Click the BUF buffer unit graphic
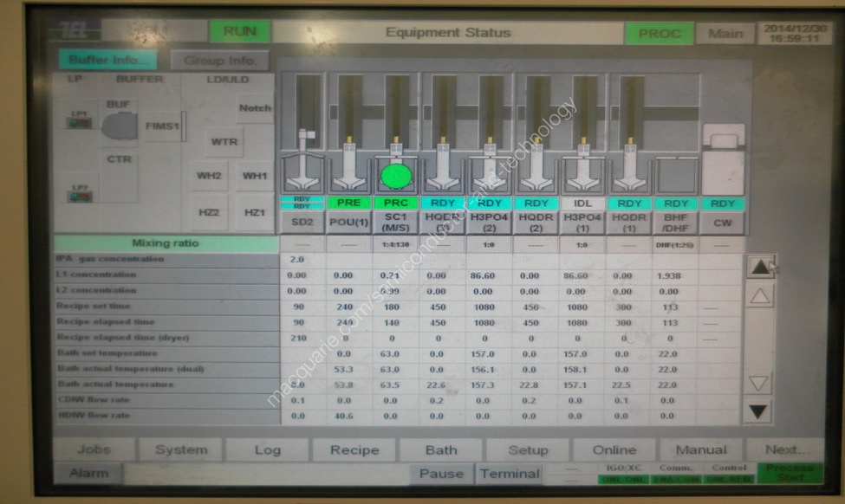This screenshot has width=845, height=504. click(120, 127)
